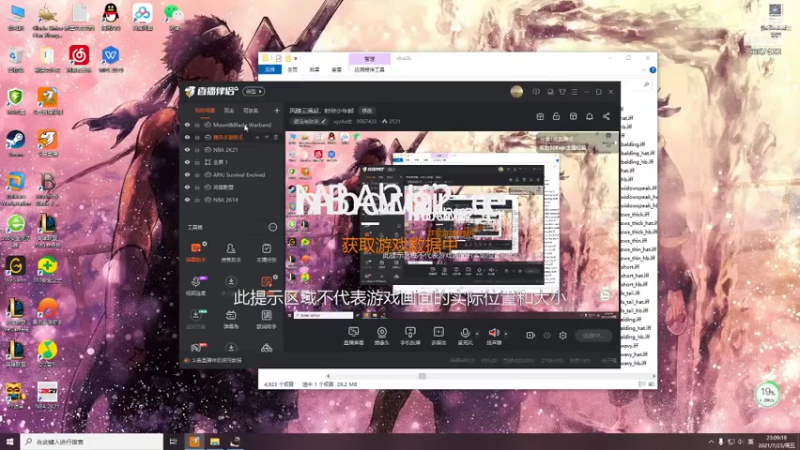
Task: Delete the selected orange scene with trash icon
Action: click(x=276, y=137)
